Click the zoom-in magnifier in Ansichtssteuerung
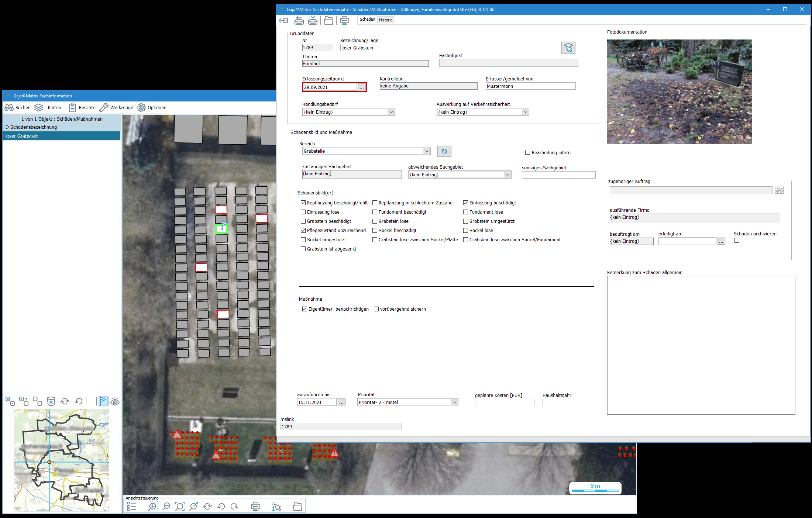 152,507
